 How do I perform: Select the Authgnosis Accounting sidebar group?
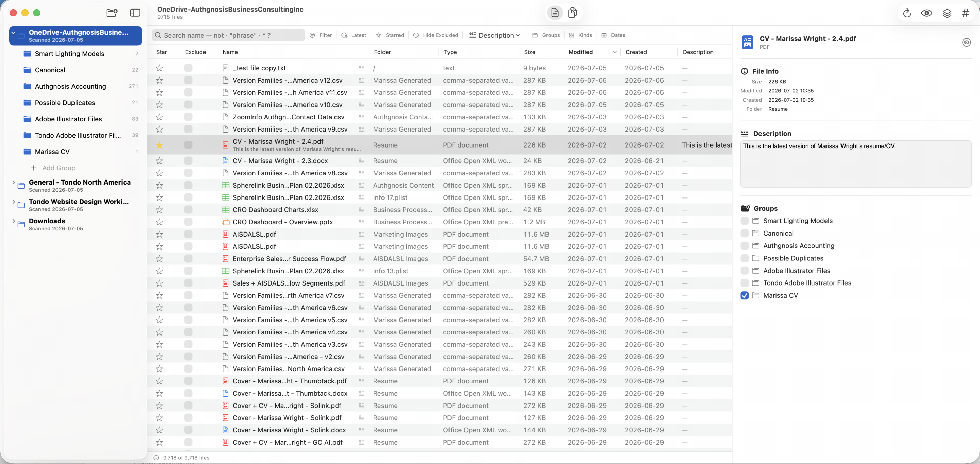point(75,86)
